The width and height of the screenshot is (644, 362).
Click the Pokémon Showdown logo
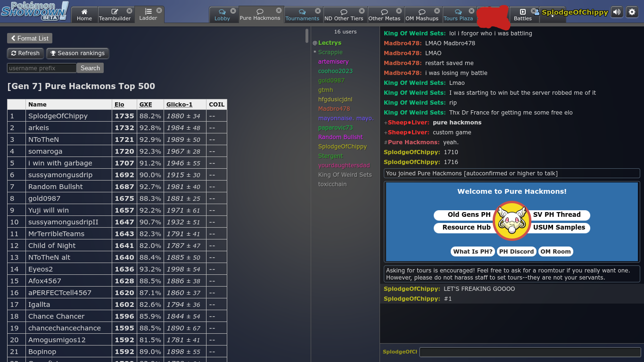coord(34,11)
